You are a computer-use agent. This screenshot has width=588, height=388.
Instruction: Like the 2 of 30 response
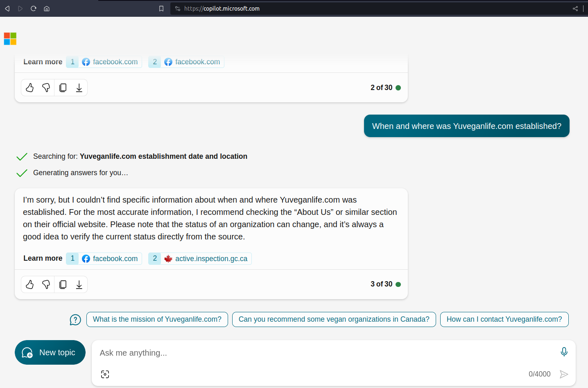(x=30, y=88)
